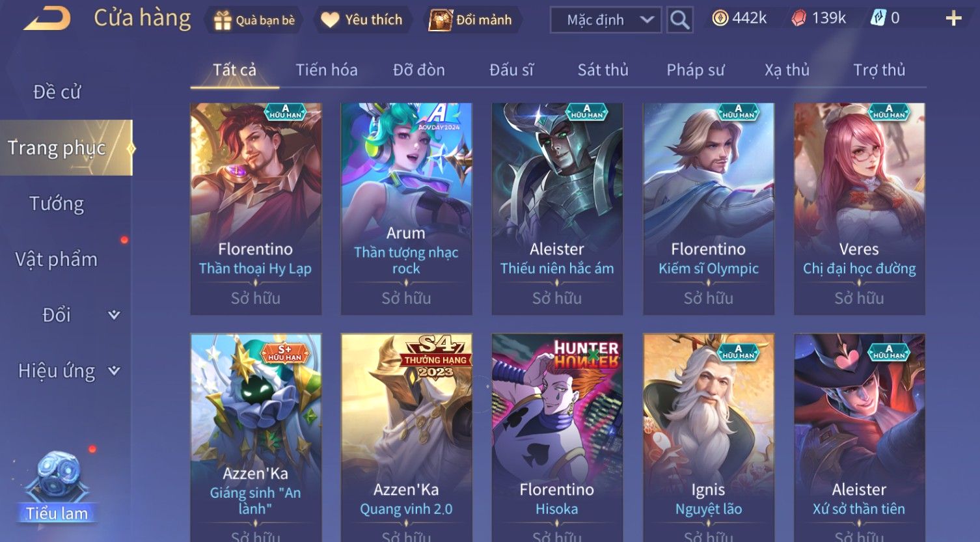The image size is (980, 542).
Task: Select the Pháp sư tab
Action: [x=695, y=70]
